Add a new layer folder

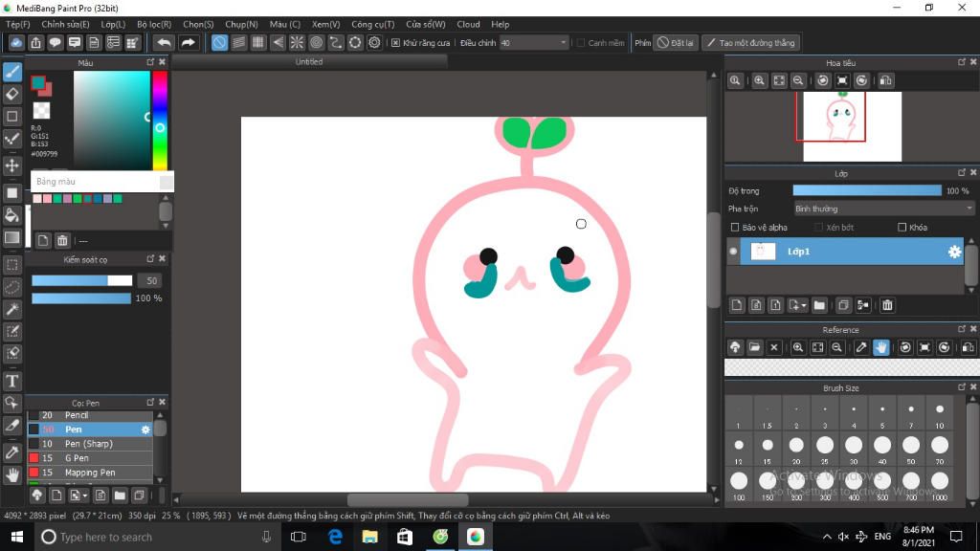coord(819,305)
